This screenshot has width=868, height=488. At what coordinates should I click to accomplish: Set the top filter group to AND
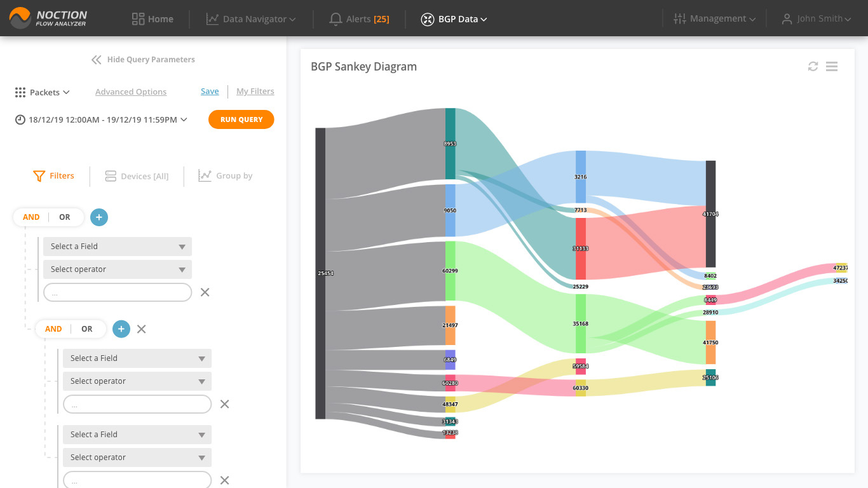[x=31, y=217]
